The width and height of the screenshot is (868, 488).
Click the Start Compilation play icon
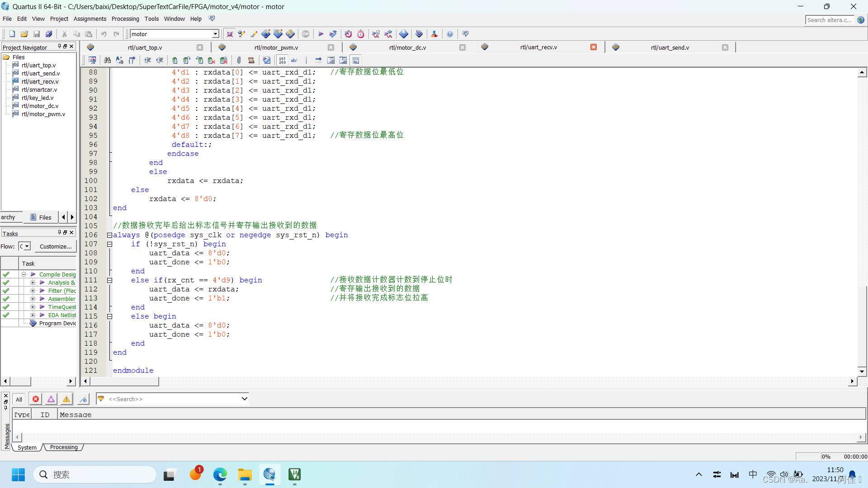click(321, 34)
